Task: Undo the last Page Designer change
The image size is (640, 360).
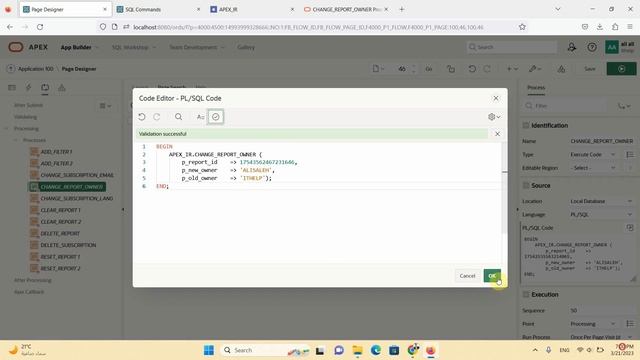Action: [x=472, y=69]
